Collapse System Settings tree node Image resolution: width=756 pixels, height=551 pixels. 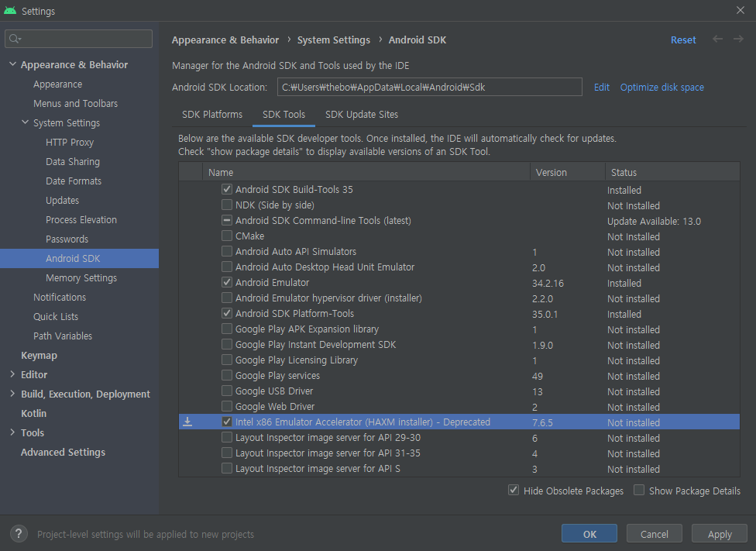[25, 122]
